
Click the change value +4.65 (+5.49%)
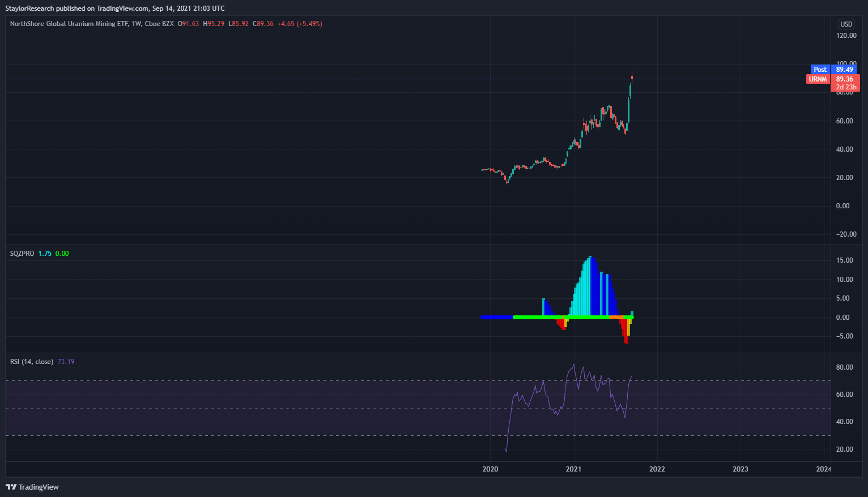[300, 24]
